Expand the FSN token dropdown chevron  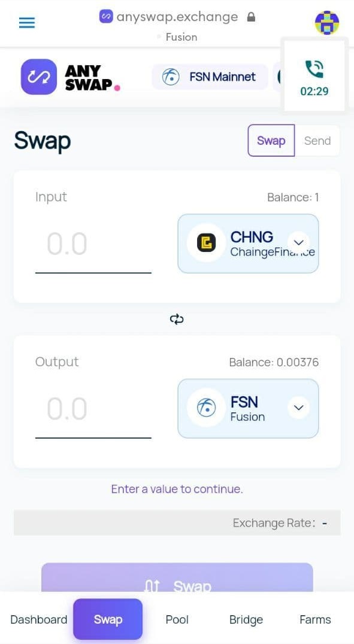tap(298, 408)
